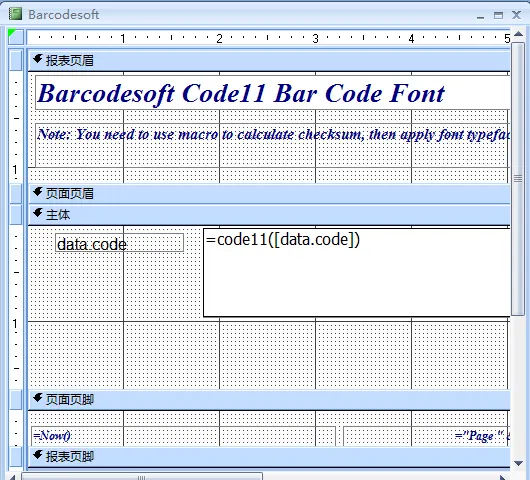Click the 主体 detail section bar
This screenshot has width=530, height=480.
pos(269,215)
